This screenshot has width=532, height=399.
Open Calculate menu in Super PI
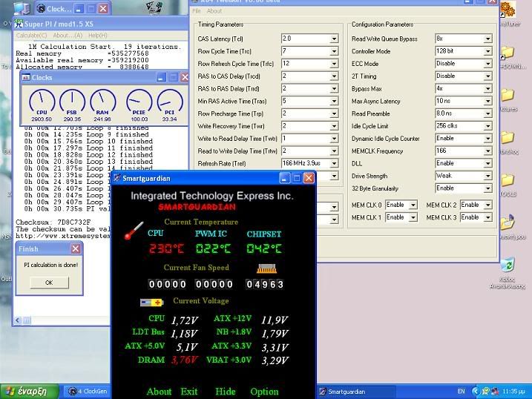coord(32,36)
